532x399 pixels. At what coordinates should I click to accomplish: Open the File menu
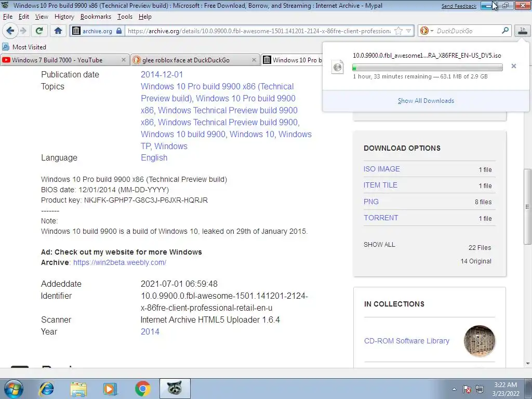(7, 17)
